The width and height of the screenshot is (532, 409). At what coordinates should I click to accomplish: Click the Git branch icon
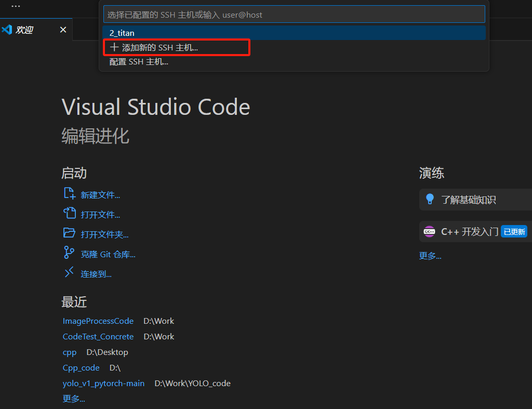click(69, 253)
